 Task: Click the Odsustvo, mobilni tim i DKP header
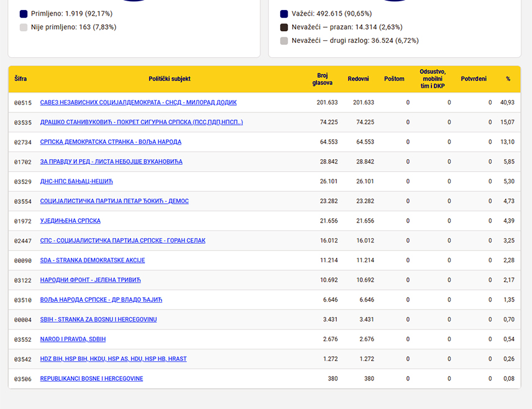click(x=433, y=79)
